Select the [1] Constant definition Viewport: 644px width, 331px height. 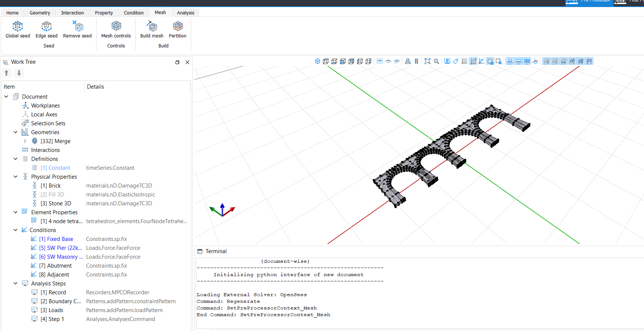[x=55, y=168]
